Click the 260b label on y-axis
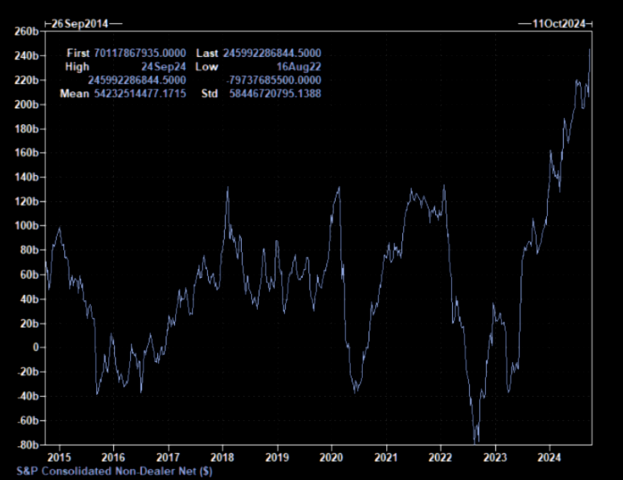 tap(26, 32)
